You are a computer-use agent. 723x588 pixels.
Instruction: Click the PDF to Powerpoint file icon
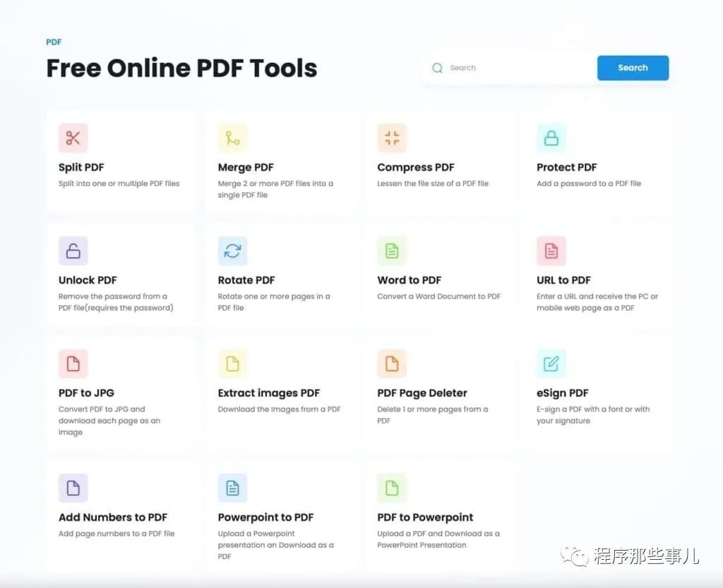click(x=392, y=488)
